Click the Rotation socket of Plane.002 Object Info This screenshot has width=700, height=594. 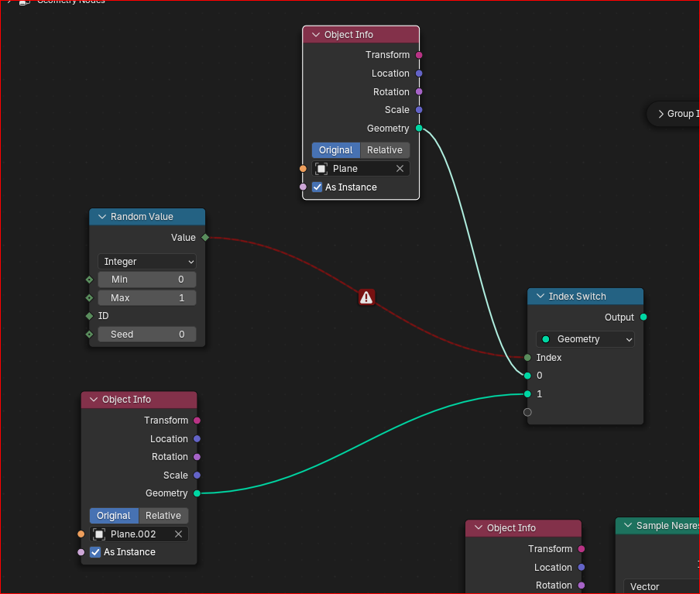point(197,457)
